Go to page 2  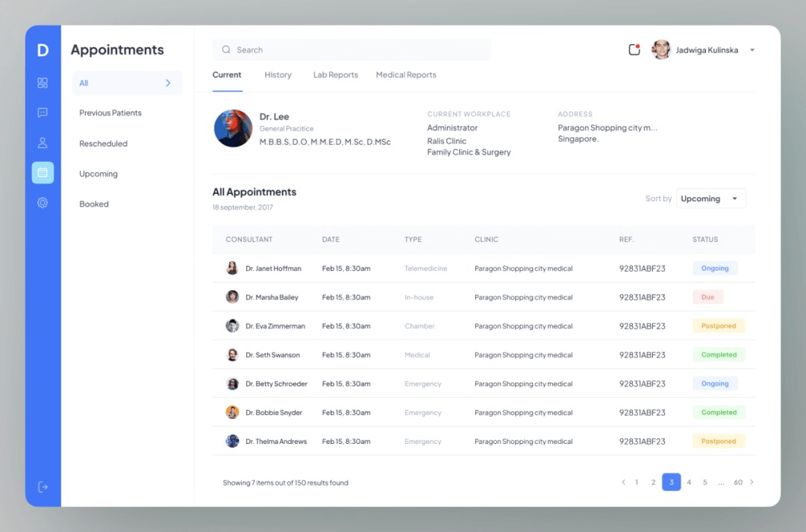(653, 482)
